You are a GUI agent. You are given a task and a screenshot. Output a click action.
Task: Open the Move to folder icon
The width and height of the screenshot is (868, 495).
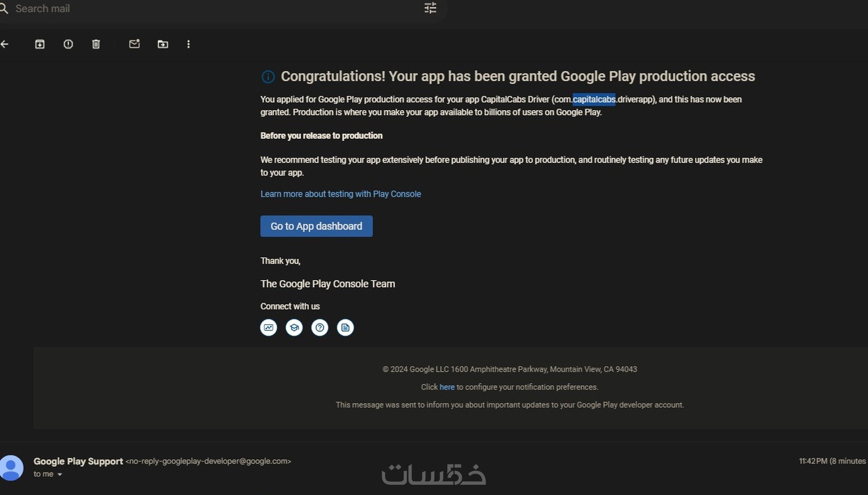(x=163, y=44)
